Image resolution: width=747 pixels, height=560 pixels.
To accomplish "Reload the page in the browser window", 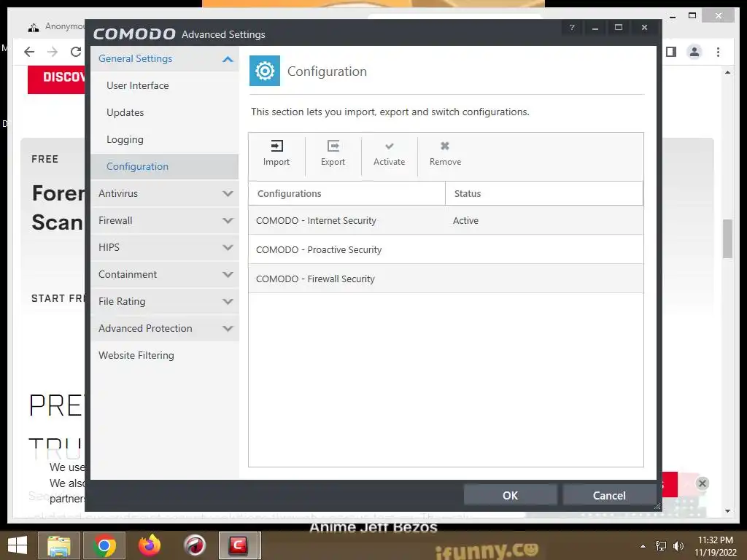I will [76, 52].
